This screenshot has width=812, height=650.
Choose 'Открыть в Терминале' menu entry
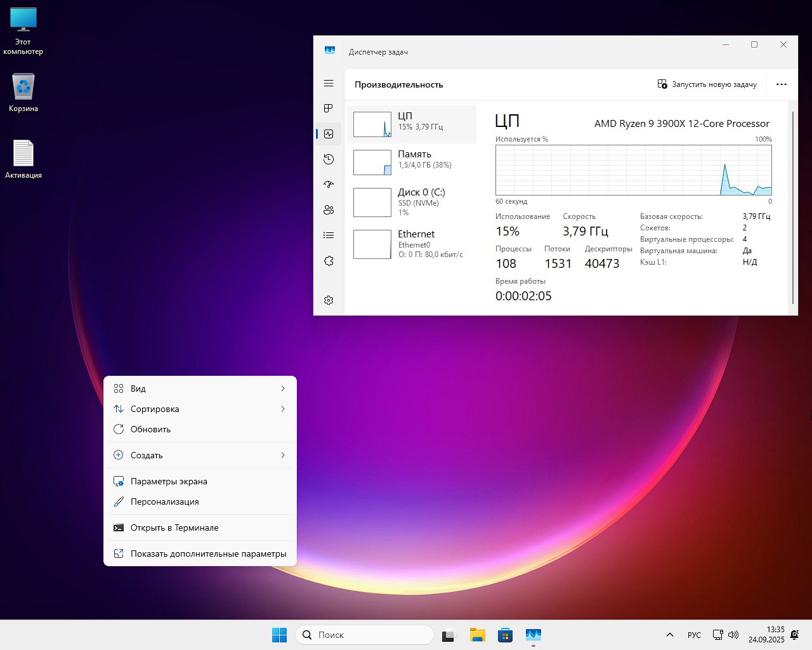tap(200, 527)
